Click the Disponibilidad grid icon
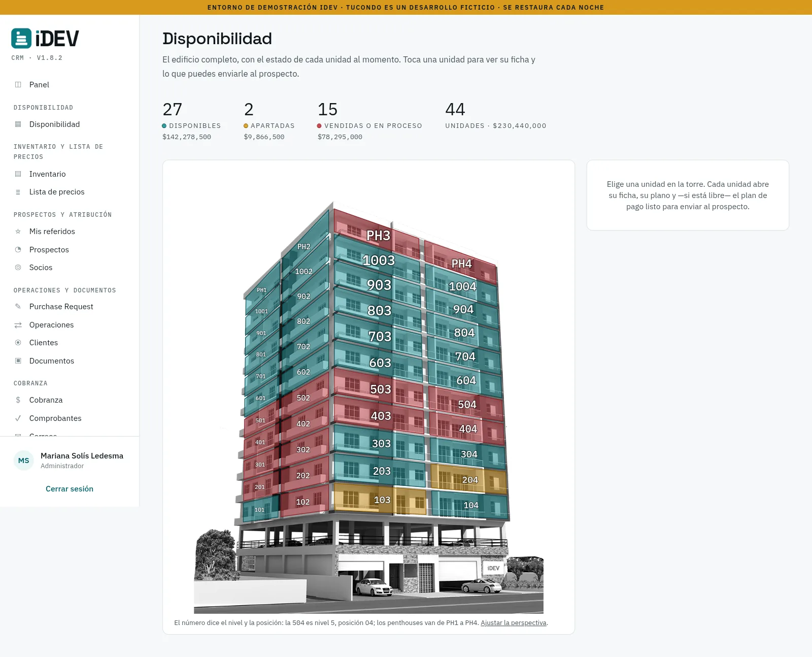 point(18,124)
